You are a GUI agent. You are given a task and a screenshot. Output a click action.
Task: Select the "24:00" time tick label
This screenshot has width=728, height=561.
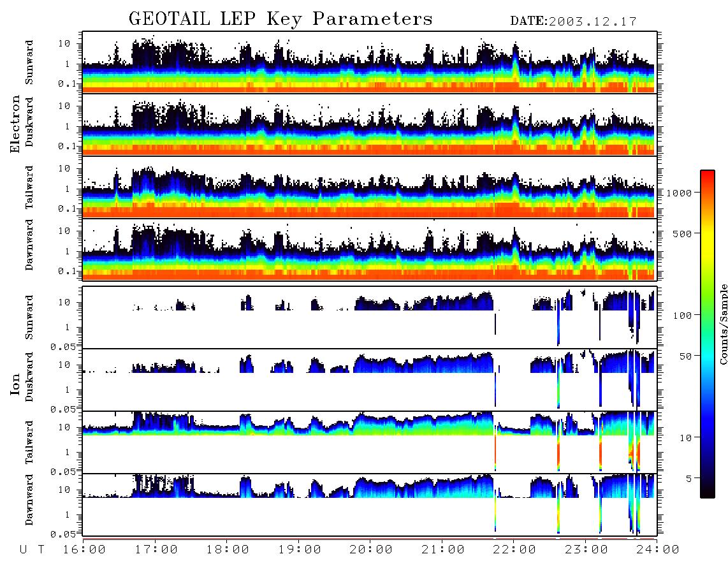point(658,550)
